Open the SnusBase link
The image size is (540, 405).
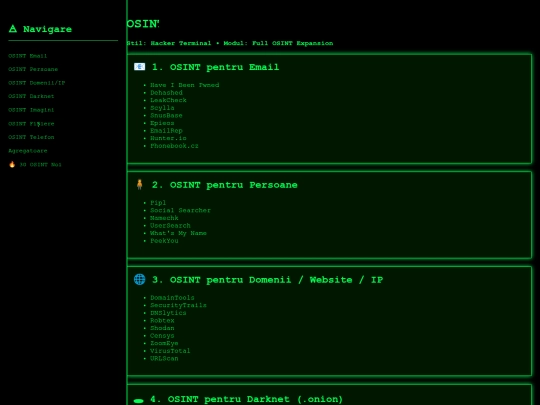coord(166,115)
